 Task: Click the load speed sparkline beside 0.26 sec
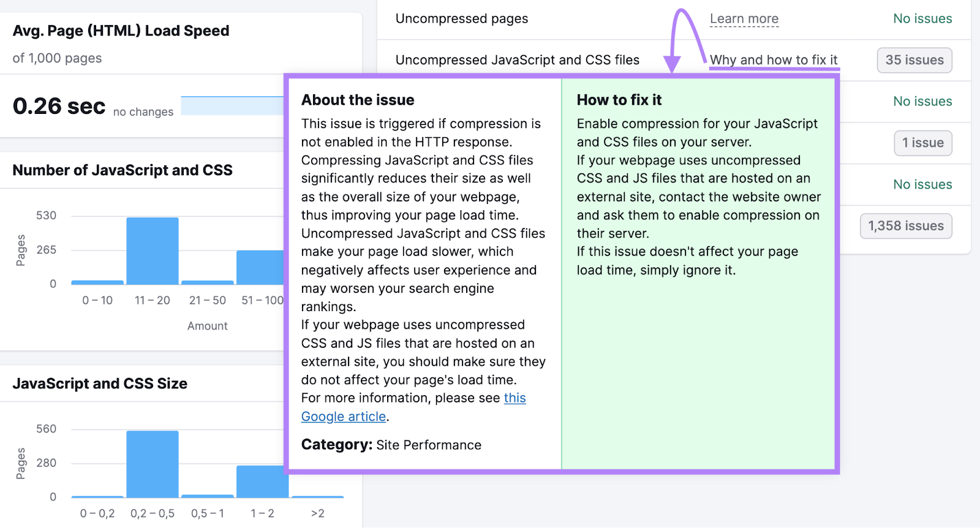tap(232, 106)
